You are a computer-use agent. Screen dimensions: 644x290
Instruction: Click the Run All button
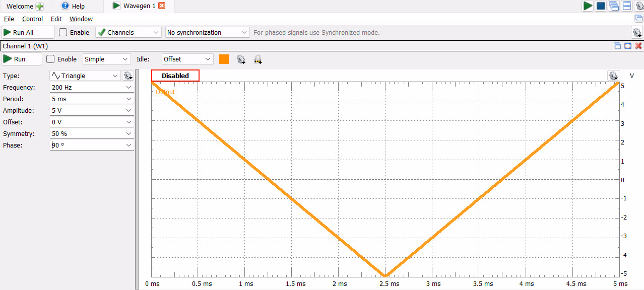28,32
